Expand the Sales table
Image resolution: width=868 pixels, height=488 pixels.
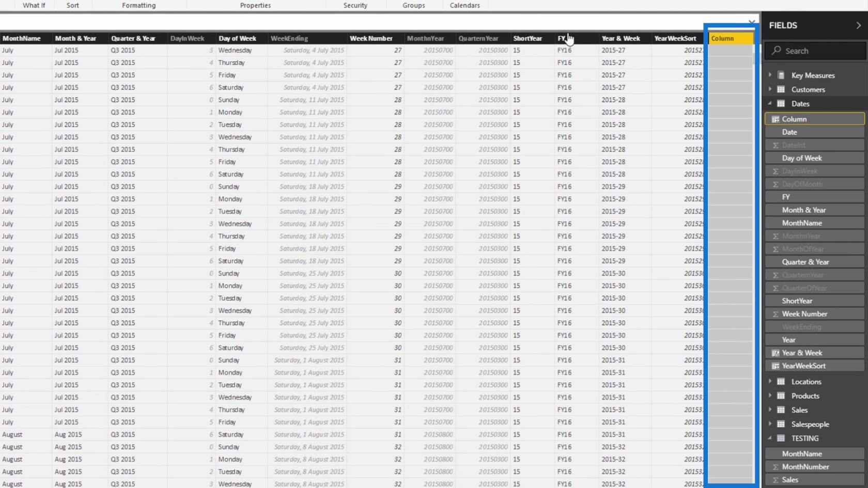[x=770, y=410]
